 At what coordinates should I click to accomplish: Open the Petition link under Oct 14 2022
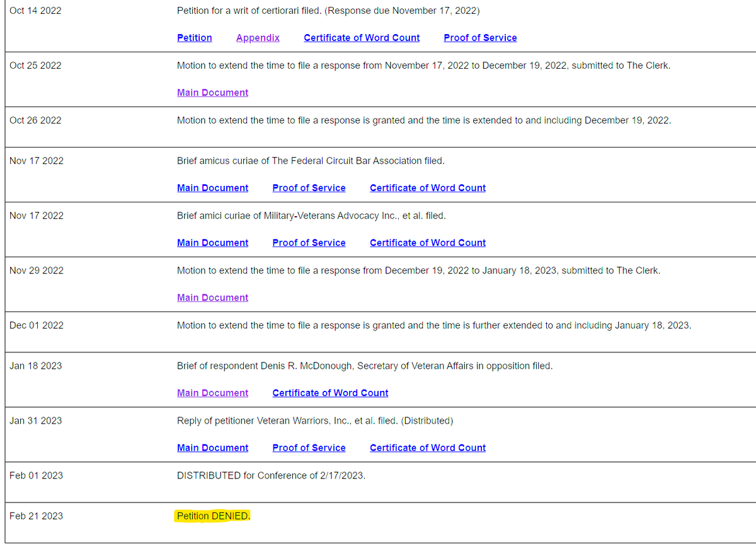click(x=194, y=38)
